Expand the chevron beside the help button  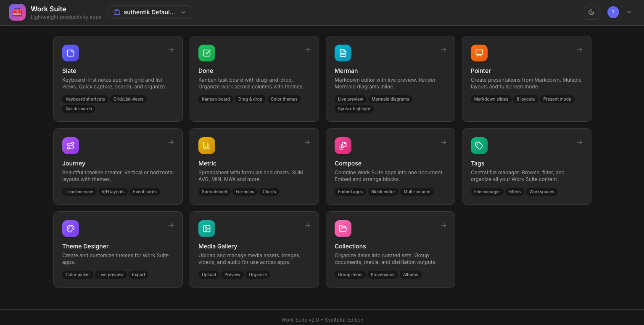click(x=629, y=12)
